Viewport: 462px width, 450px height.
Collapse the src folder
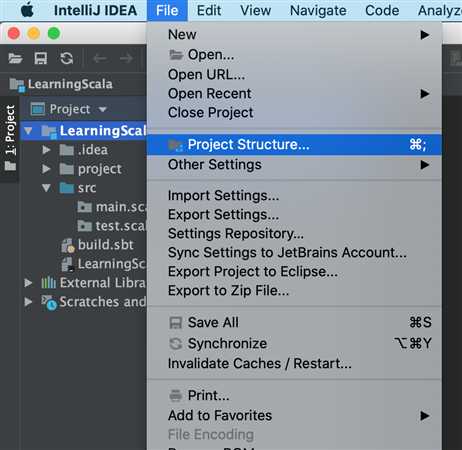[x=46, y=188]
